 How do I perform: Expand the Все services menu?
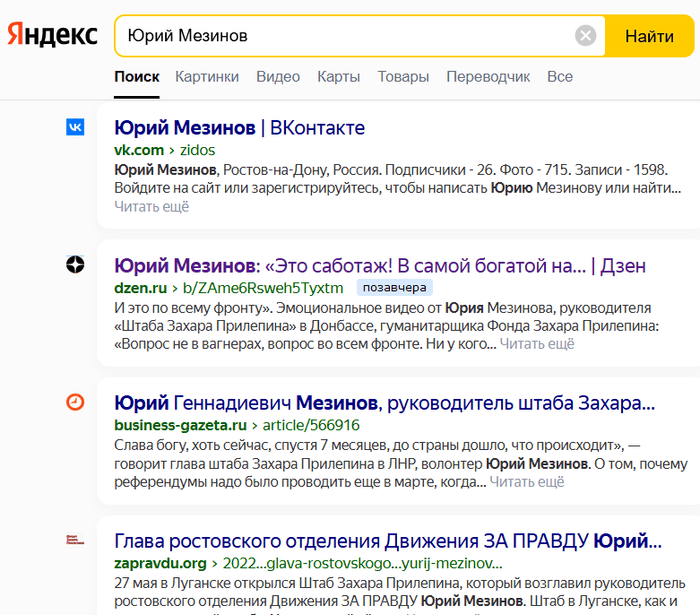coord(560,77)
